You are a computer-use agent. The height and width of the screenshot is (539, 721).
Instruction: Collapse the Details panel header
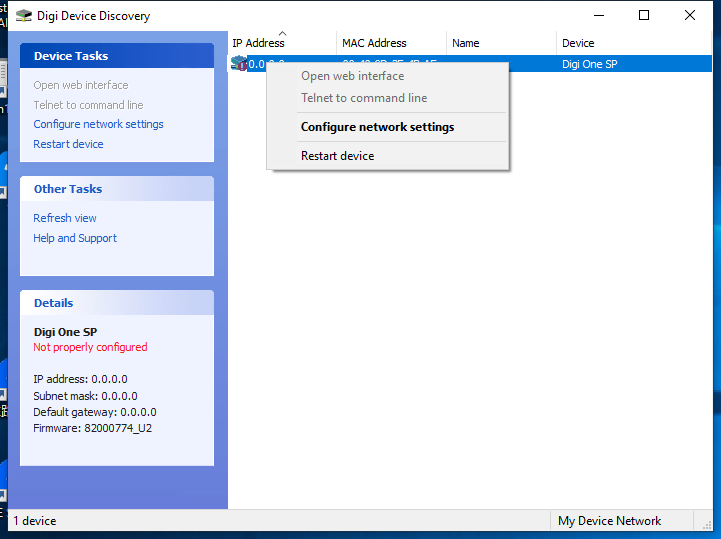point(117,303)
